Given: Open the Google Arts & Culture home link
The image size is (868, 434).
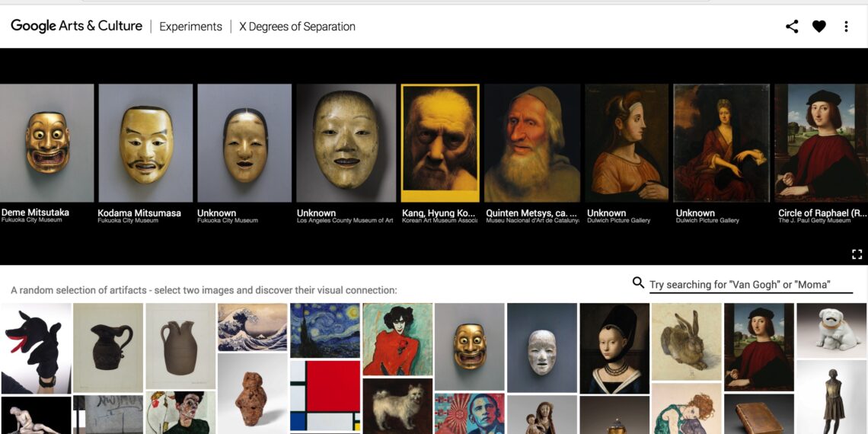Looking at the screenshot, I should click(x=76, y=26).
